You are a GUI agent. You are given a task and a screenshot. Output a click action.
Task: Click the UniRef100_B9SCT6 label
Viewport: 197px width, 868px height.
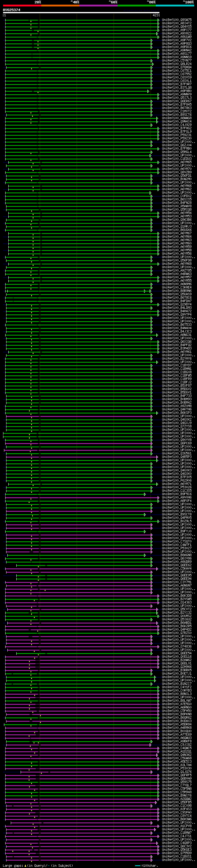click(x=177, y=115)
